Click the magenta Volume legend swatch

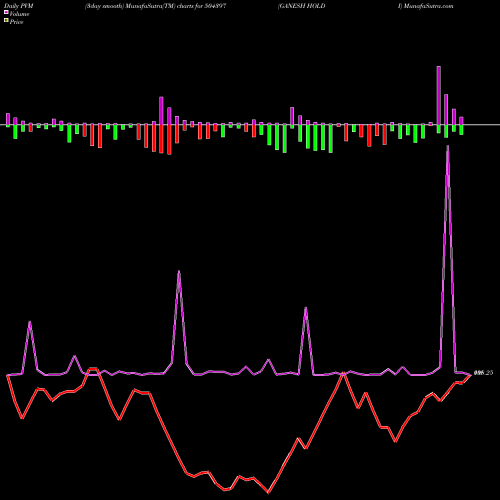coord(6,12)
